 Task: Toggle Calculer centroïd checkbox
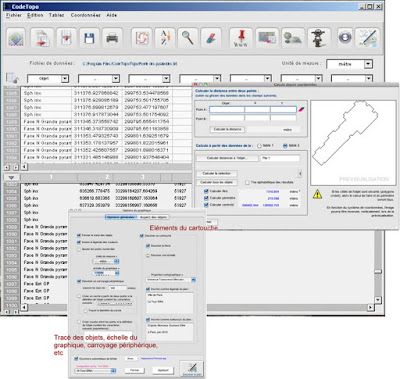point(206,205)
